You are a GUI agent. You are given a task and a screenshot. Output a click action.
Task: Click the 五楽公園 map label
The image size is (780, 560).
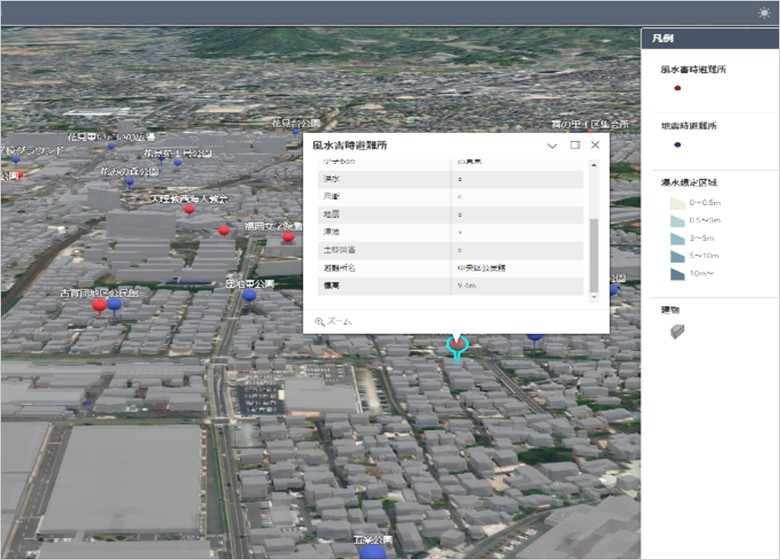click(373, 539)
